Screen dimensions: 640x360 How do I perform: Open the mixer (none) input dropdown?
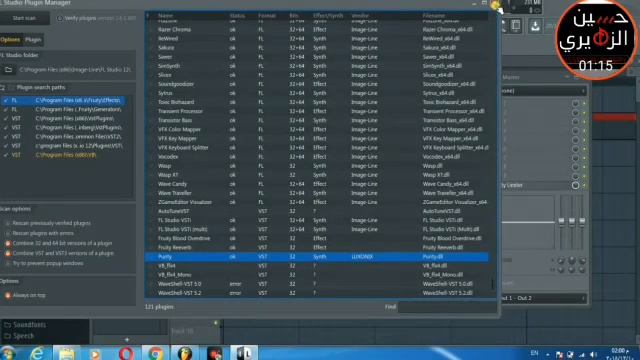click(544, 91)
